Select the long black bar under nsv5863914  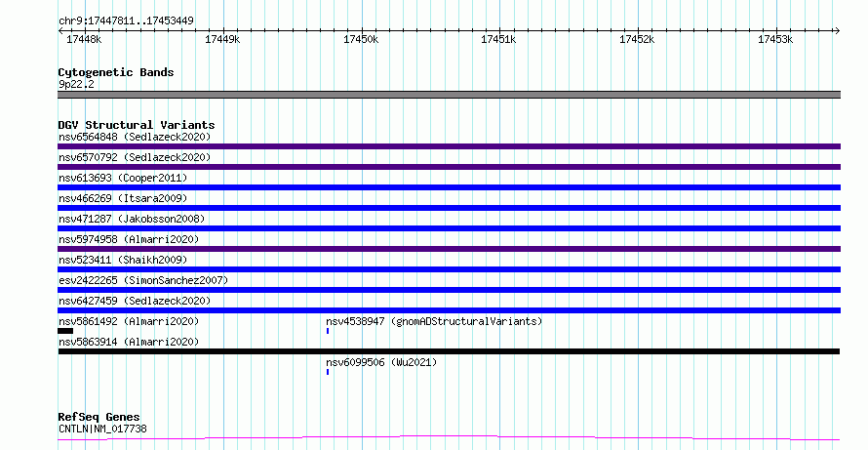449,351
